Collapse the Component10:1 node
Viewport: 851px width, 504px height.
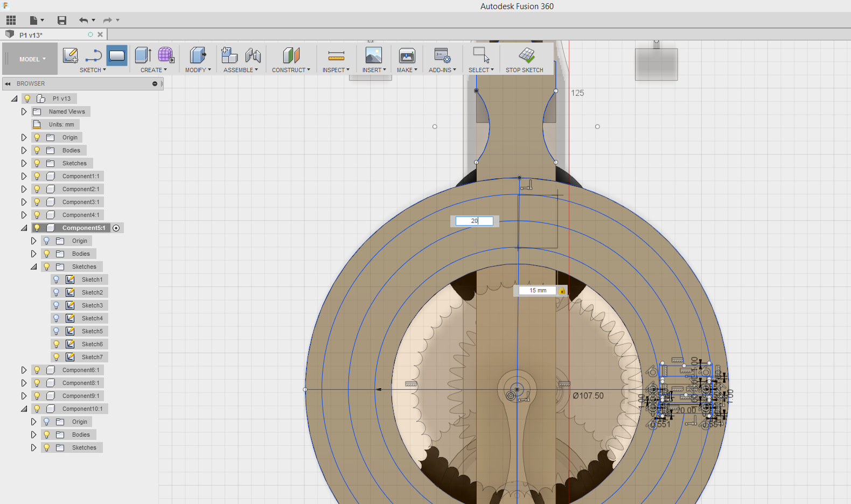(x=24, y=409)
